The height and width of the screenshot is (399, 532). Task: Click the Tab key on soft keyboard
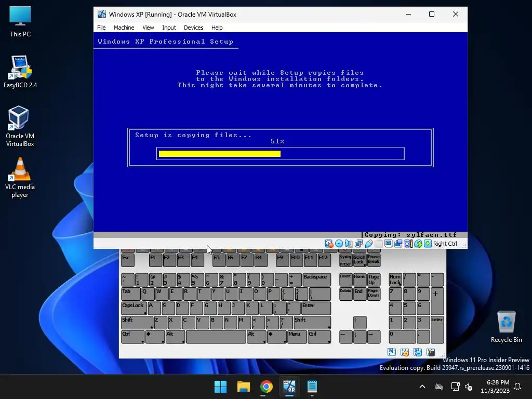point(131,294)
